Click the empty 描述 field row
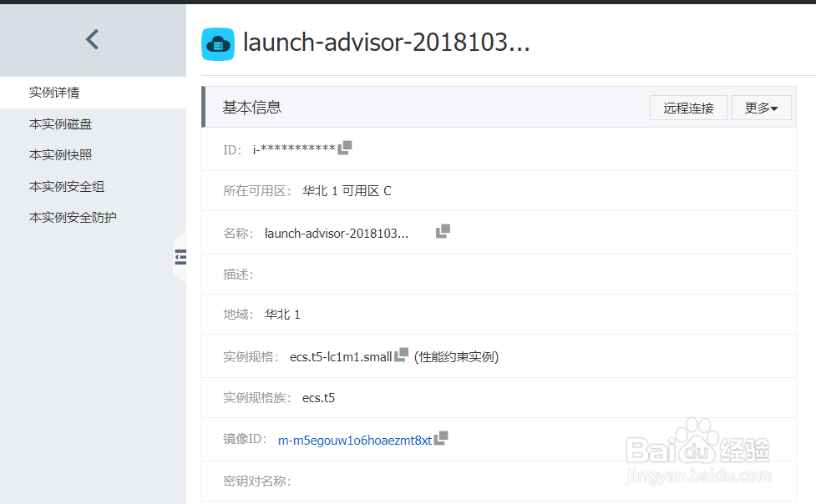The image size is (816, 504). (x=334, y=272)
